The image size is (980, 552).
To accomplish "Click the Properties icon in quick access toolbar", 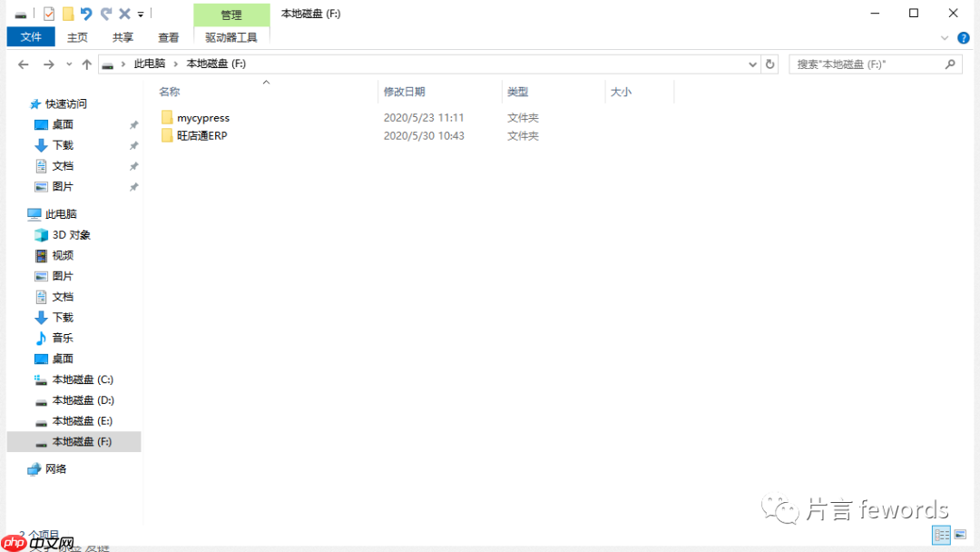I will [x=49, y=14].
